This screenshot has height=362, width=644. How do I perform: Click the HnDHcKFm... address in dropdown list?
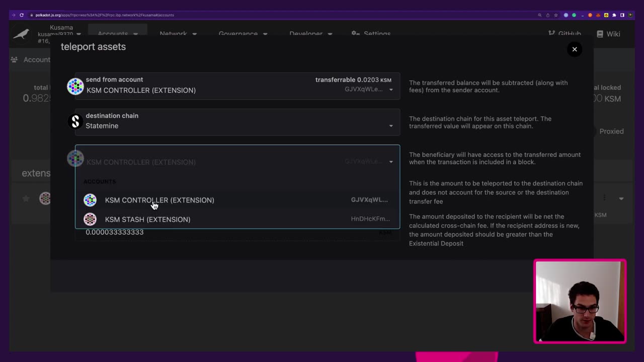pos(370,219)
